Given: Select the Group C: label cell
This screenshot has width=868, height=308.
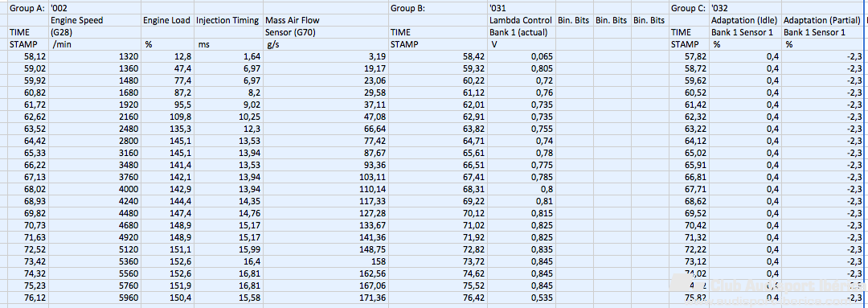Looking at the screenshot, I should click(x=689, y=8).
